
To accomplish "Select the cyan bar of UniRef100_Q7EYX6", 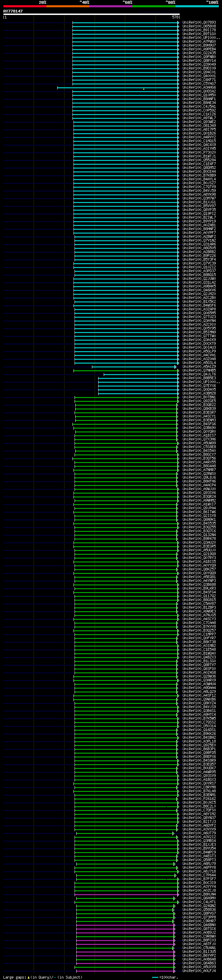I will (x=138, y=386).
